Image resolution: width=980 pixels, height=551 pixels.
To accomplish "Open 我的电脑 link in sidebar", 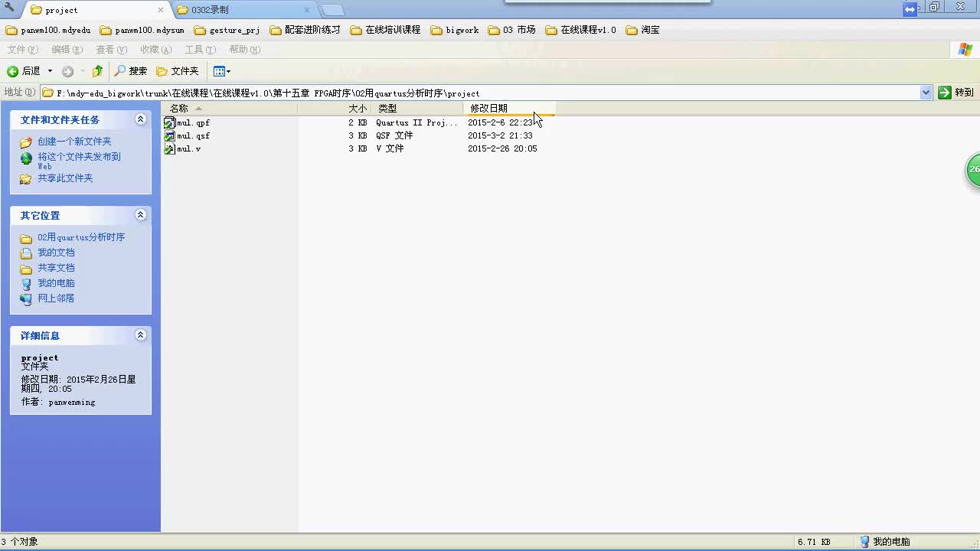I will (56, 283).
